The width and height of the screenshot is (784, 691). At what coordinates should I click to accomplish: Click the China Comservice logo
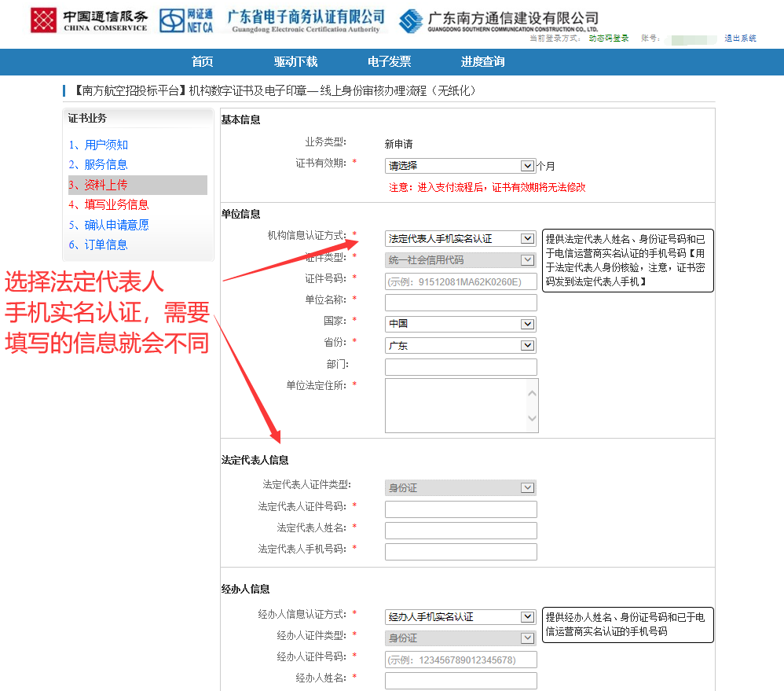[89, 20]
